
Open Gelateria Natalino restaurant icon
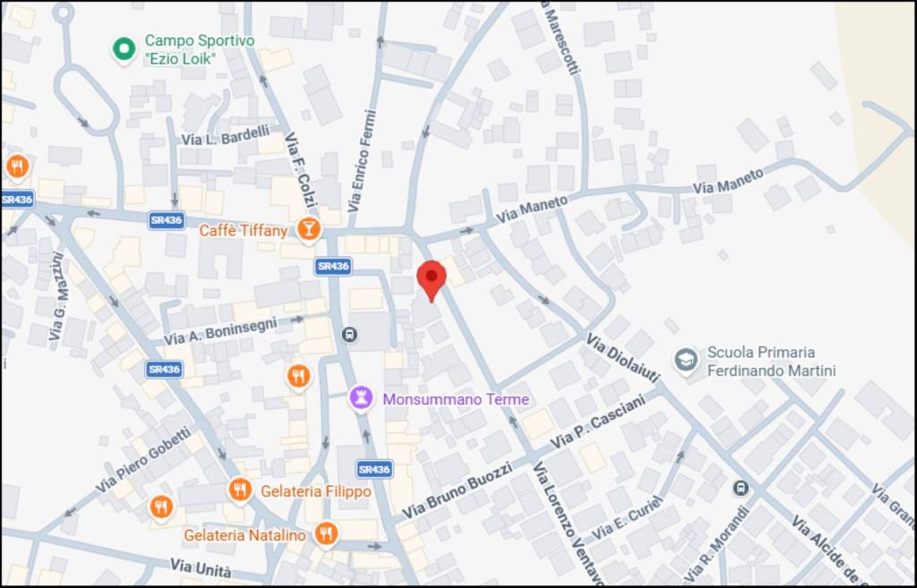click(x=325, y=533)
